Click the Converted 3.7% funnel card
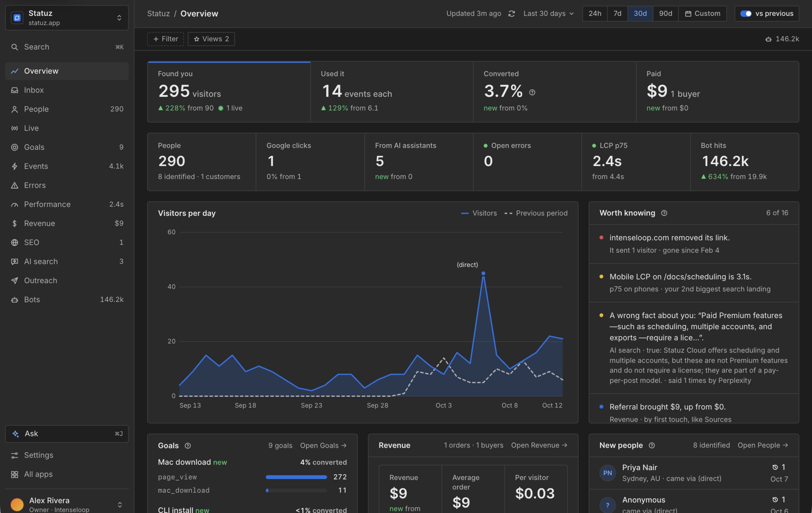Image resolution: width=812 pixels, height=513 pixels. pyautogui.click(x=555, y=92)
